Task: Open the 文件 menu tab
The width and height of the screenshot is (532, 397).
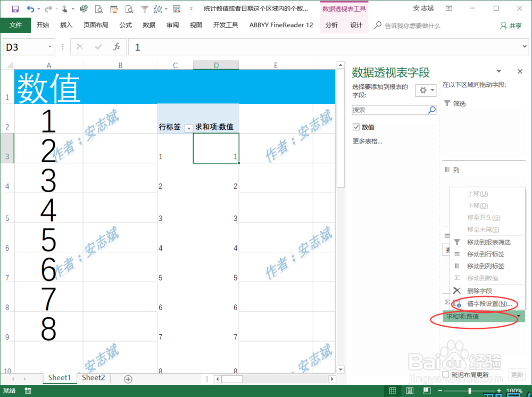Action: [x=15, y=25]
